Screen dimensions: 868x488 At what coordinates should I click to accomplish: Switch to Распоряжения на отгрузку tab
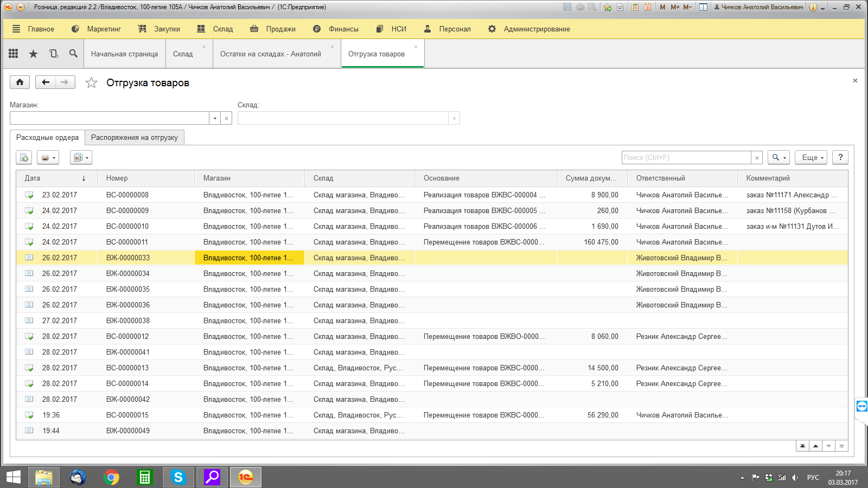(x=135, y=138)
